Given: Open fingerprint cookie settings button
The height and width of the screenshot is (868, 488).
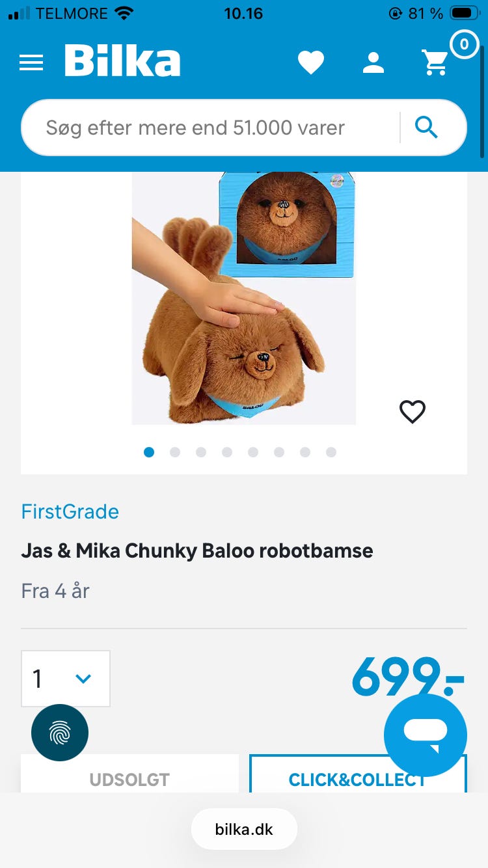Looking at the screenshot, I should 60,733.
